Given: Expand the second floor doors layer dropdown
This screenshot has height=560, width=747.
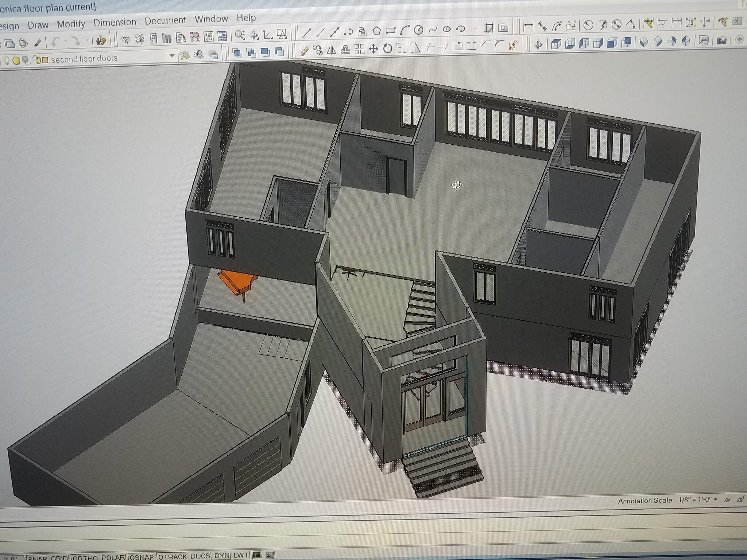Looking at the screenshot, I should [172, 56].
